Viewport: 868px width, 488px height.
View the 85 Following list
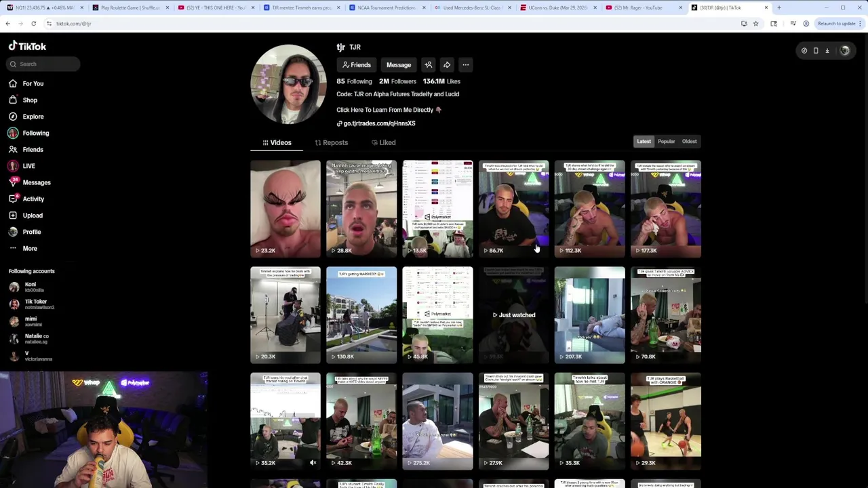354,81
